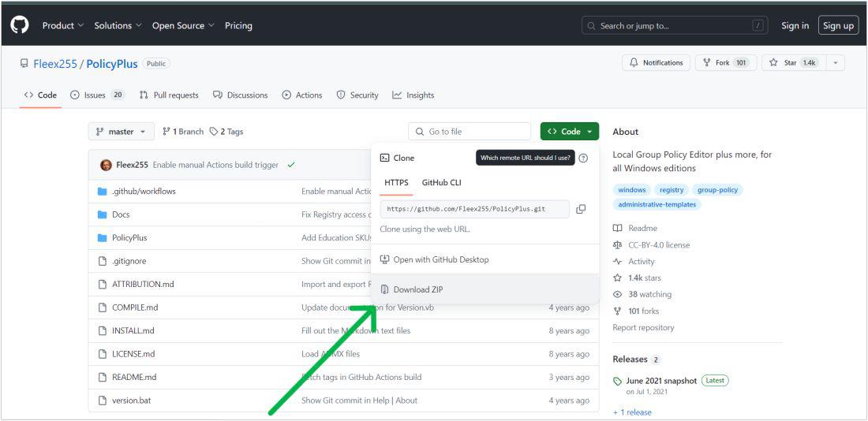The image size is (868, 421).
Task: Open the Product menu
Action: pyautogui.click(x=63, y=25)
